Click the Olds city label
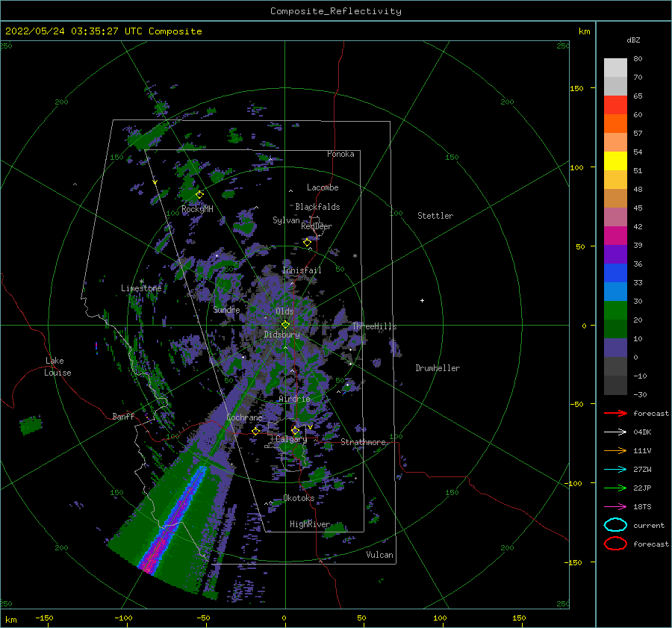Image resolution: width=672 pixels, height=628 pixels. click(x=284, y=311)
